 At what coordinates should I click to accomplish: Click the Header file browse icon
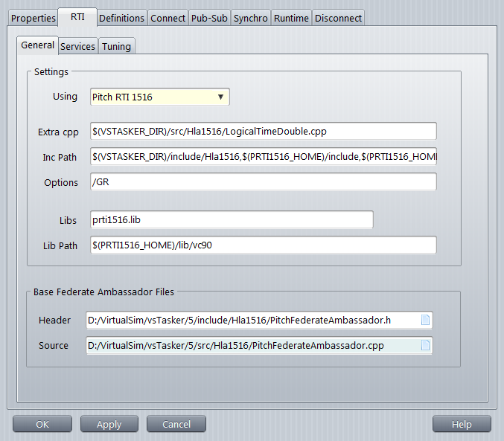pyautogui.click(x=425, y=321)
